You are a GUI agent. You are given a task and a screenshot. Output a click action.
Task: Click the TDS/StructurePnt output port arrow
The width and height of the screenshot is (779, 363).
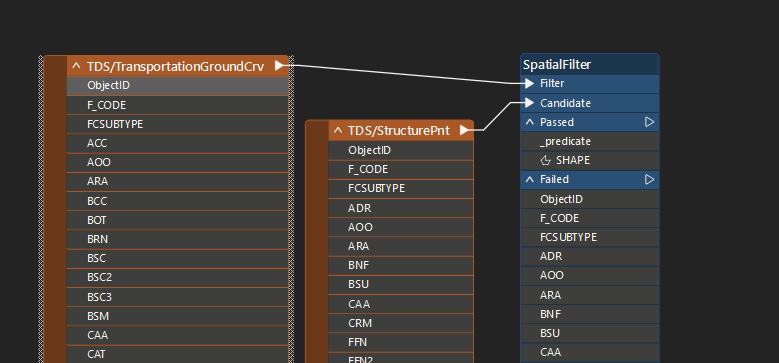point(465,130)
